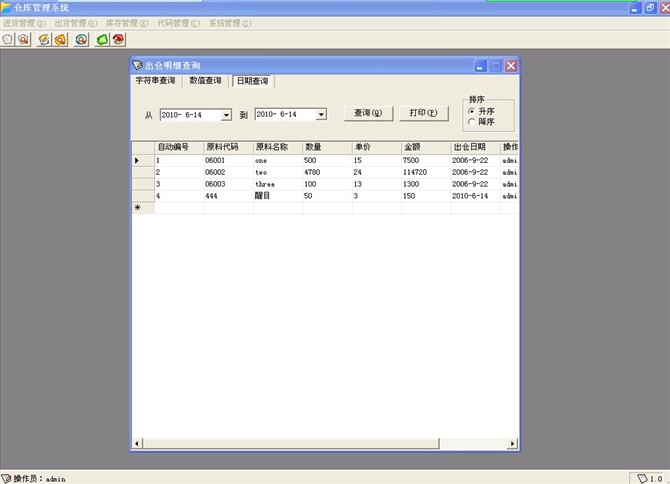The height and width of the screenshot is (484, 670).
Task: Click the blue circular magnifier toolbar icon
Action: (81, 40)
